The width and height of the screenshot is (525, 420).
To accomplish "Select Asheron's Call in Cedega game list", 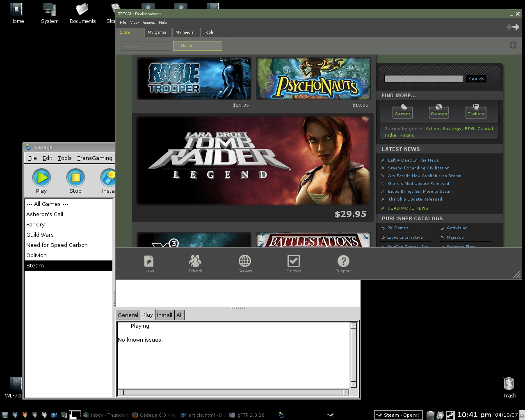I will pyautogui.click(x=68, y=214).
